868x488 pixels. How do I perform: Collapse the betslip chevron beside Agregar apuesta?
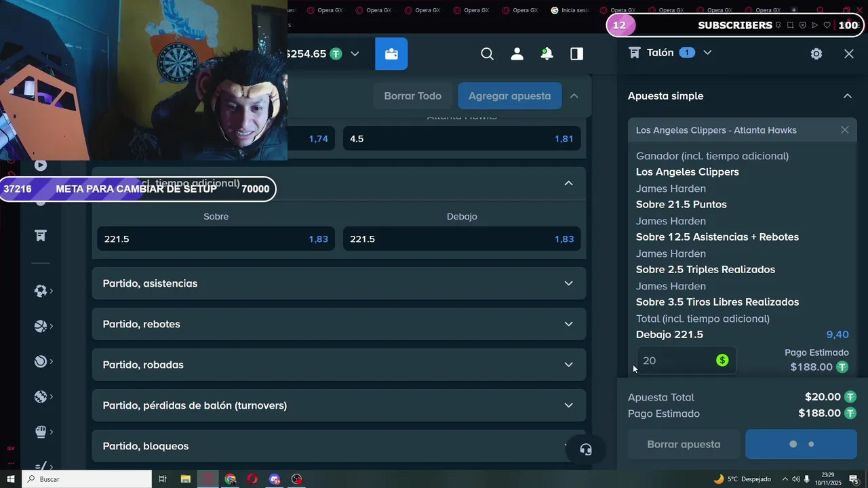[574, 96]
